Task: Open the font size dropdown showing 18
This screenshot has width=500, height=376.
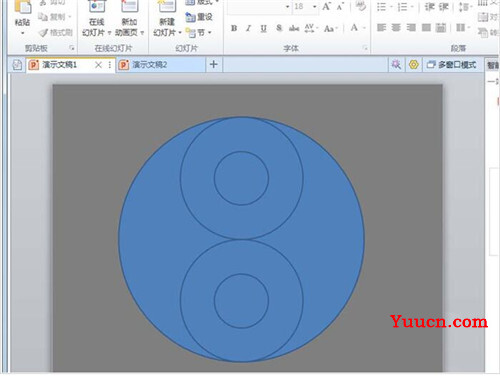Action: coord(314,6)
